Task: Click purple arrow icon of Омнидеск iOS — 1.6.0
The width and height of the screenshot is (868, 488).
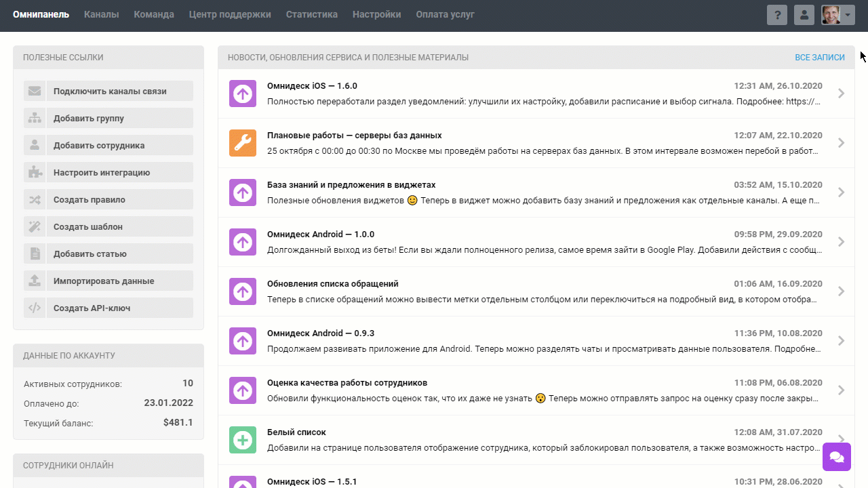Action: point(243,94)
